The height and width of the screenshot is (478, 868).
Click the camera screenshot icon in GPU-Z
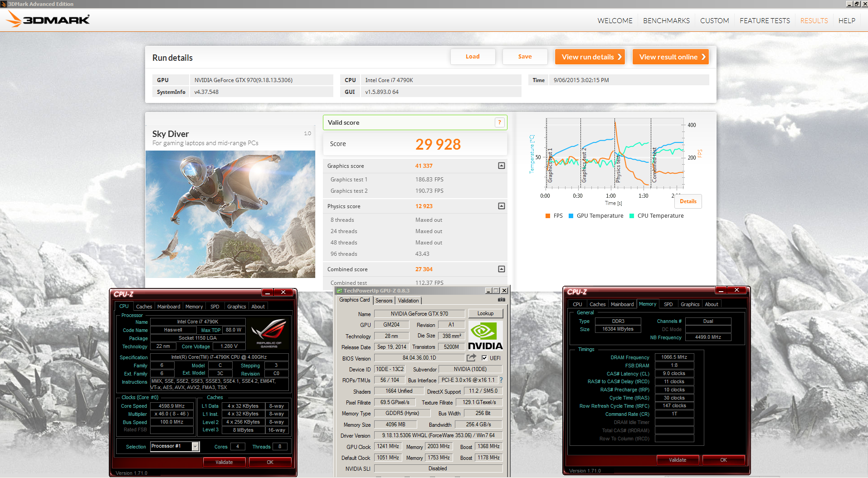point(501,300)
